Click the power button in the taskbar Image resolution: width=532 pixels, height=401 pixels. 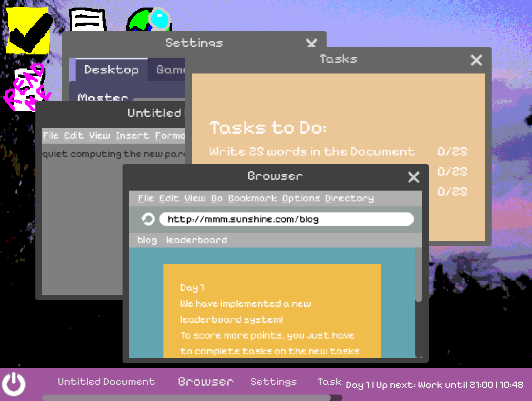pos(14,384)
